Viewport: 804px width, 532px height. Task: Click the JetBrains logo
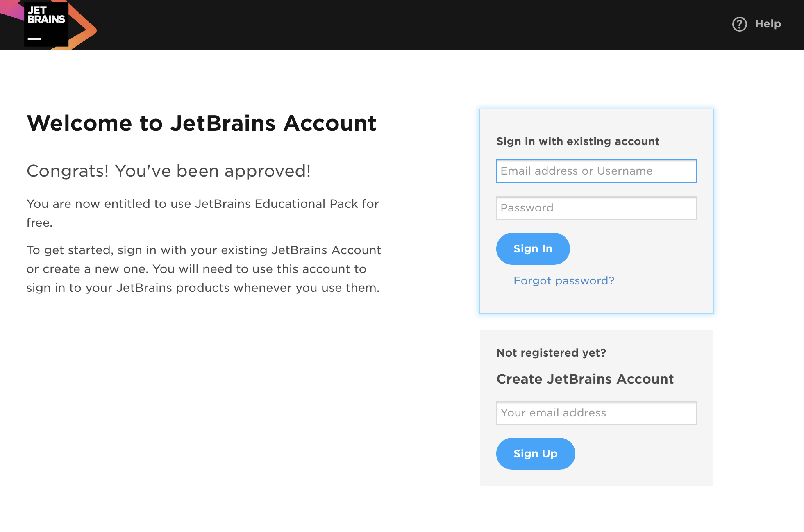pos(46,24)
